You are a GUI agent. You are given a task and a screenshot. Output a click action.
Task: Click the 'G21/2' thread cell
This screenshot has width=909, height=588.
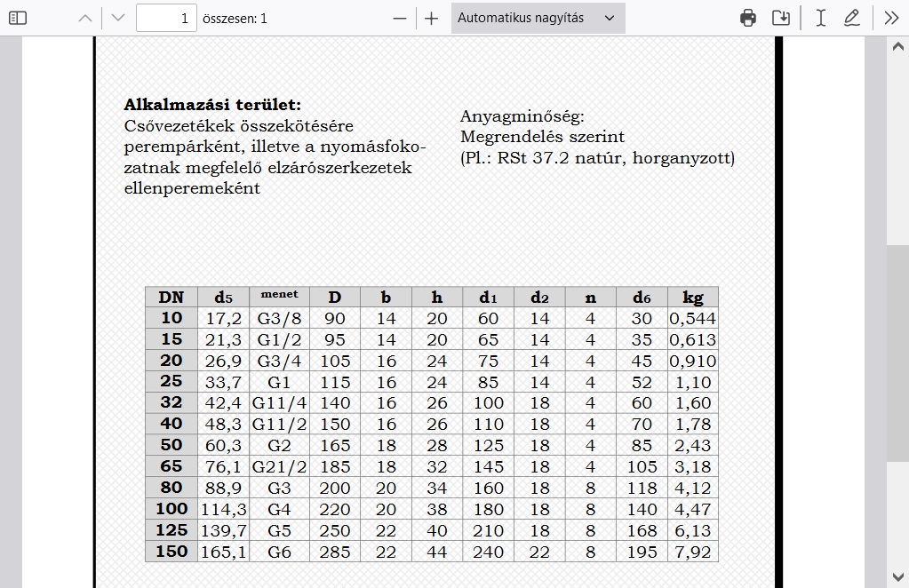coord(279,466)
